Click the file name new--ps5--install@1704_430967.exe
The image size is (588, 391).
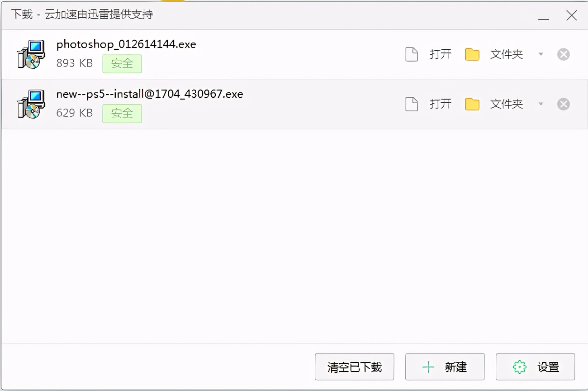(149, 94)
